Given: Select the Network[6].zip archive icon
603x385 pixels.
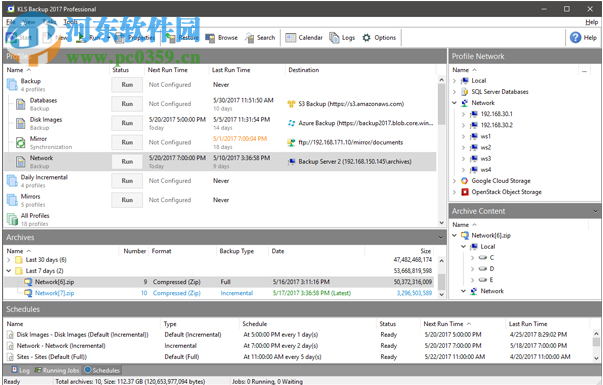Looking at the screenshot, I should [x=28, y=282].
